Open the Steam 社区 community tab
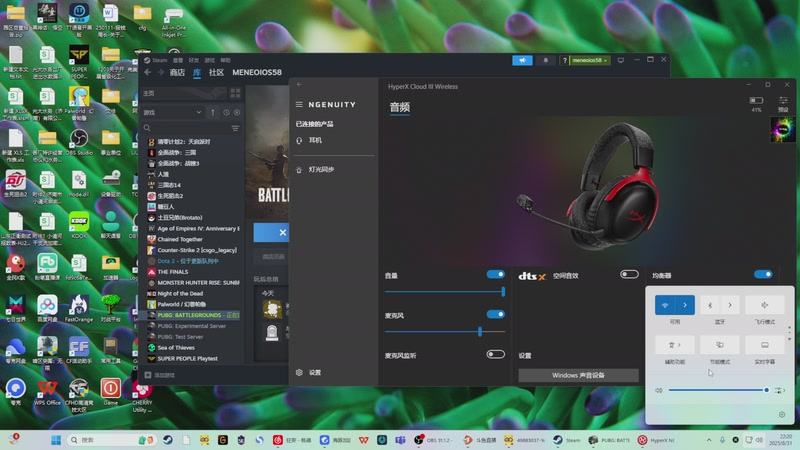The height and width of the screenshot is (450, 800). click(216, 72)
